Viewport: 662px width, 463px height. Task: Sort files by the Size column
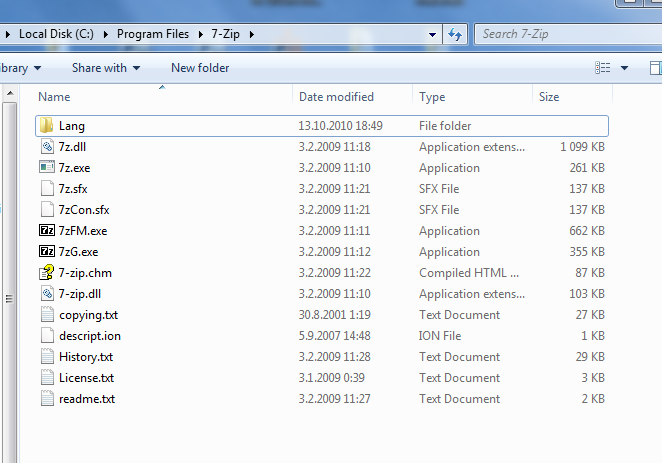pyautogui.click(x=549, y=97)
